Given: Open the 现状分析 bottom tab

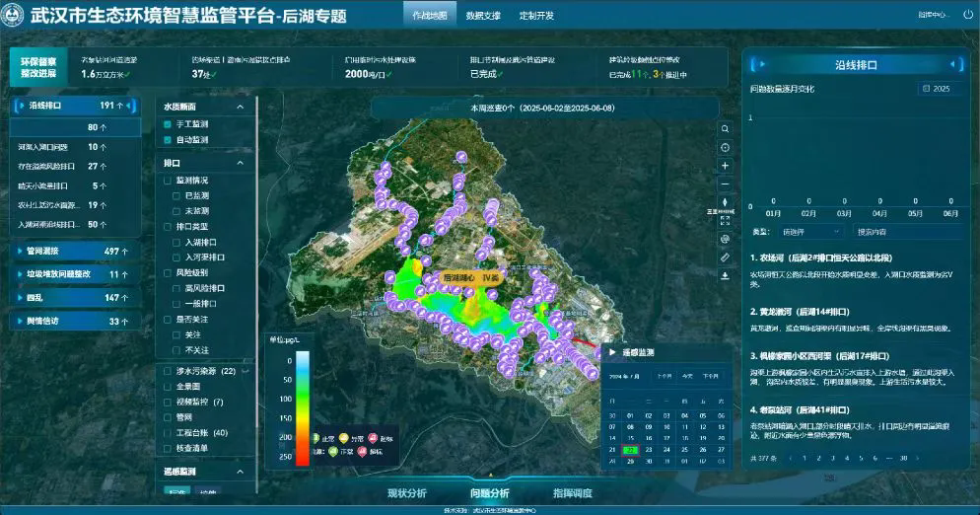Looking at the screenshot, I should click(407, 493).
